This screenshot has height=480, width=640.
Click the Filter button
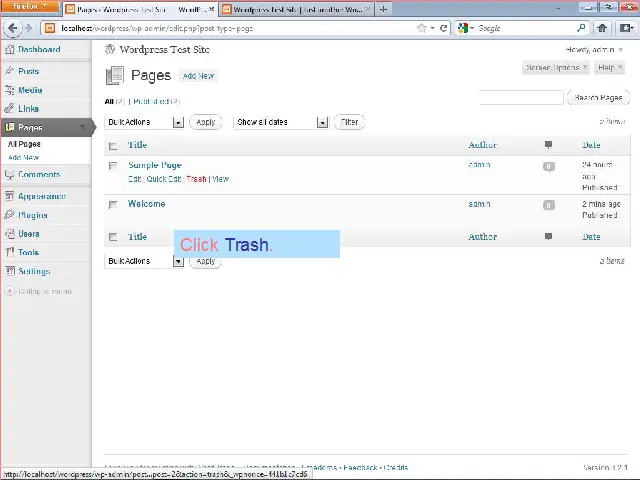point(349,122)
